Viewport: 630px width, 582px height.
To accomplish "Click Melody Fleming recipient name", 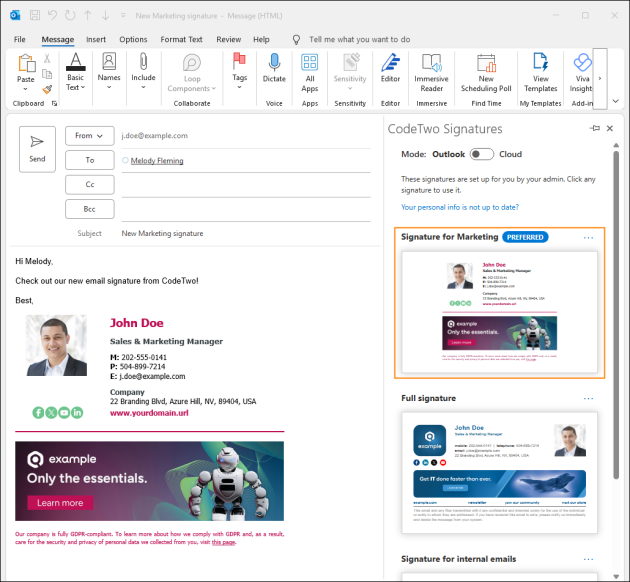I will pos(157,161).
